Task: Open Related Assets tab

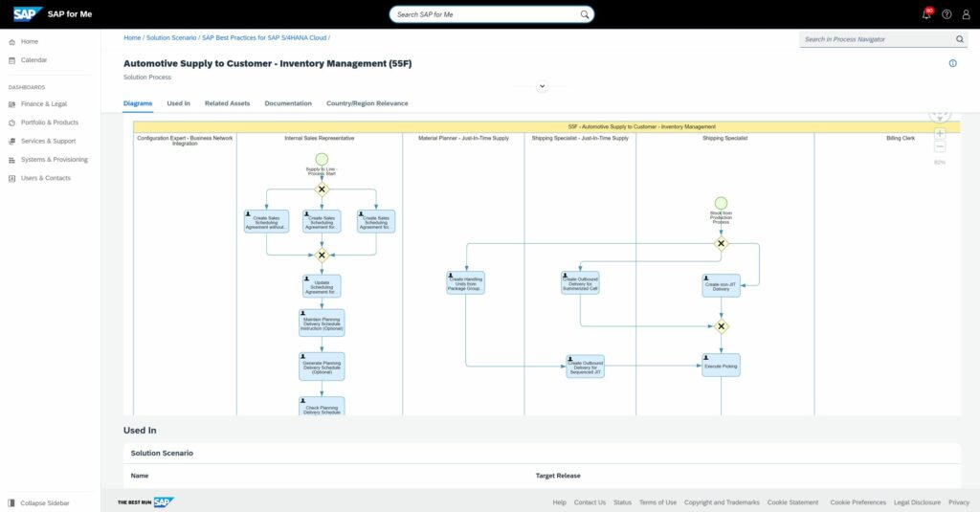Action: (227, 103)
